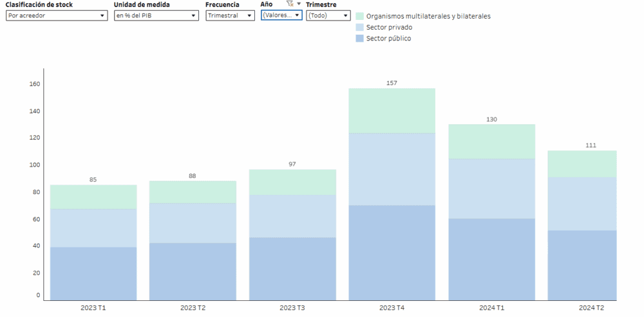
Task: Open the Año values dropdown
Action: 281,15
